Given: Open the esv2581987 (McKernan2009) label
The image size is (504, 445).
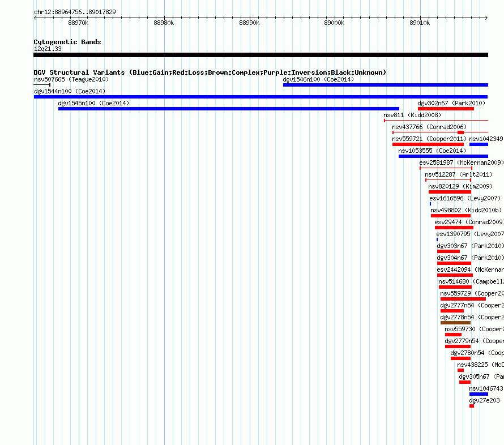Looking at the screenshot, I should pyautogui.click(x=462, y=162).
